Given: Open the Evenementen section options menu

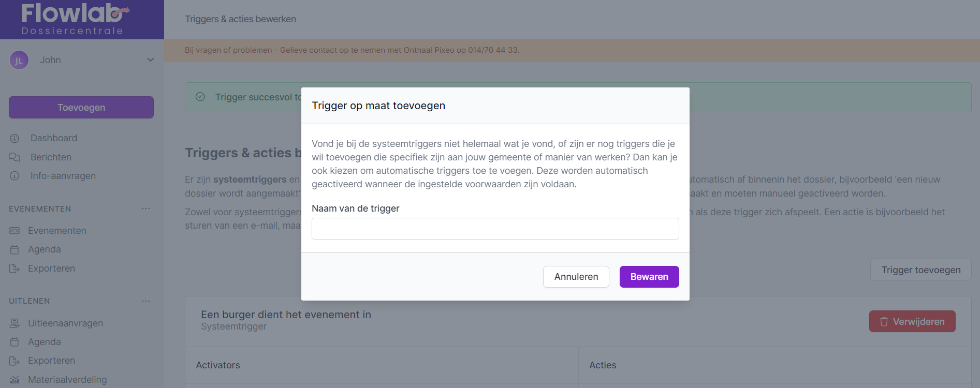Looking at the screenshot, I should coord(146,208).
